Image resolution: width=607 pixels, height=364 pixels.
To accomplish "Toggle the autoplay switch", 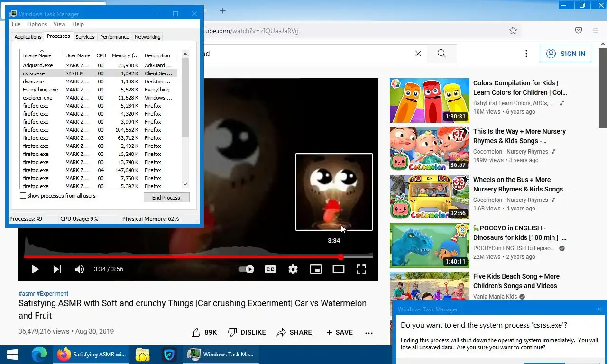I will pos(246,269).
